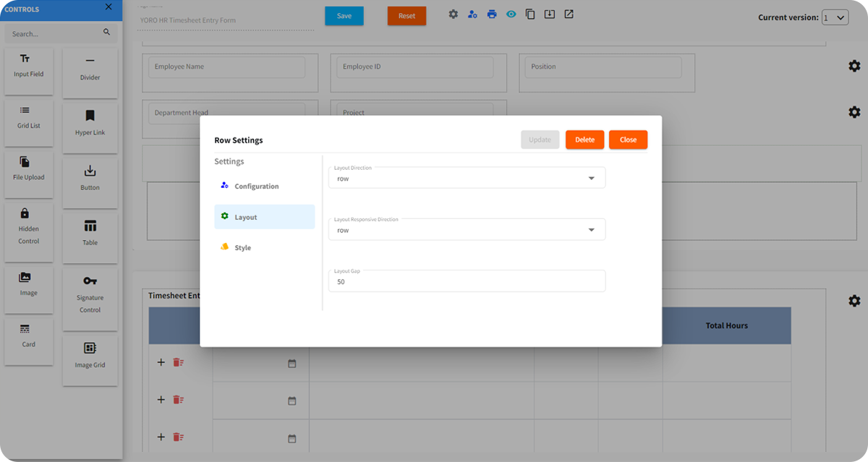Open the Layout Responsive Direction dropdown
The width and height of the screenshot is (868, 462).
pyautogui.click(x=467, y=229)
